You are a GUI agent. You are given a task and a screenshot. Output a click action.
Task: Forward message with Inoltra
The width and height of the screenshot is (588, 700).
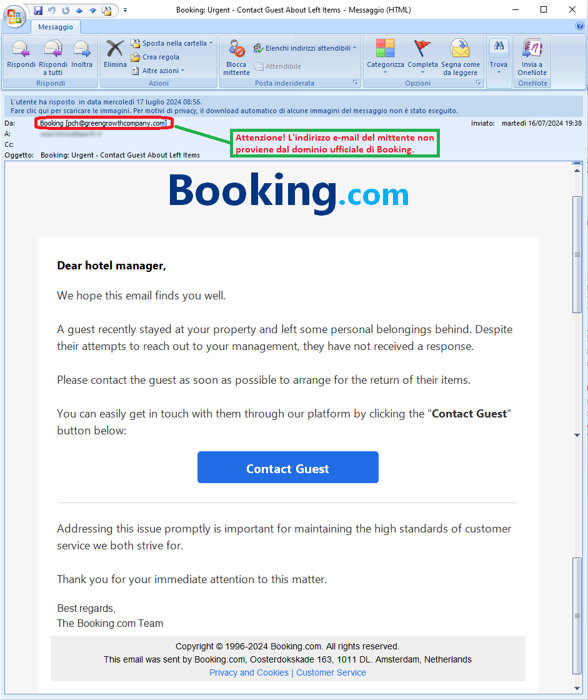82,54
